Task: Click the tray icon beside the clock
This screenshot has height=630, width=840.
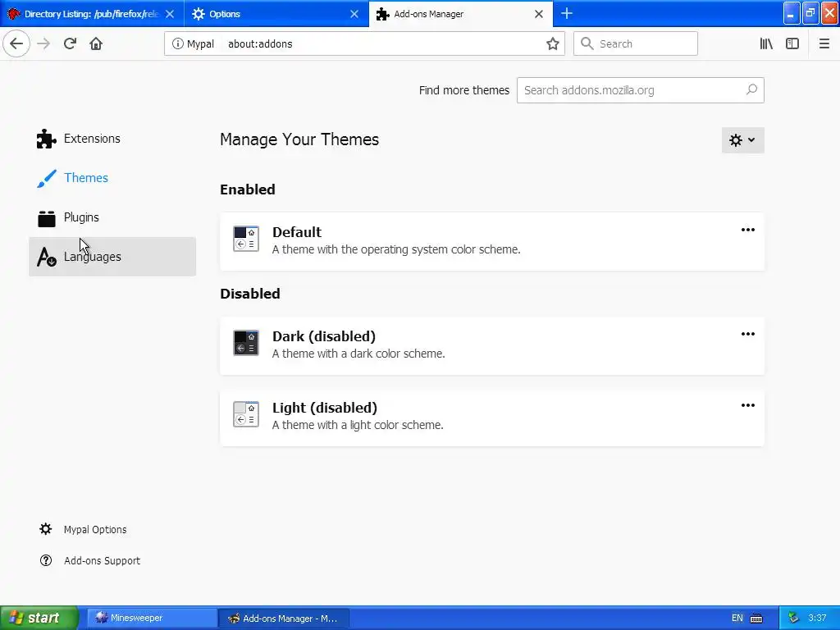Action: (793, 619)
